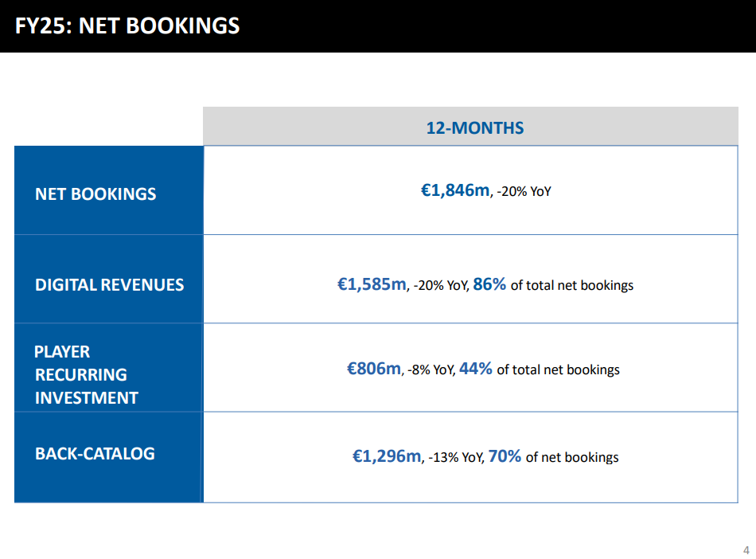
Task: Click the 86% share figure
Action: pos(489,284)
